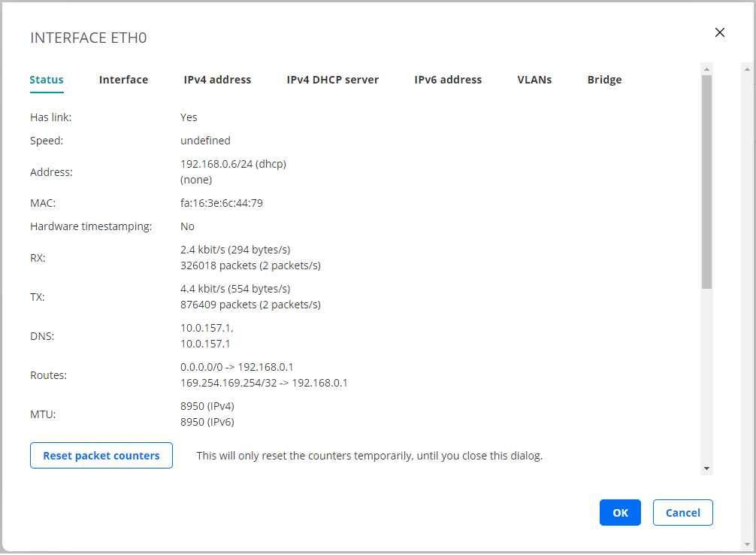Image resolution: width=756 pixels, height=555 pixels.
Task: Click the outer page scrollbar's down arrow
Action: [747, 543]
